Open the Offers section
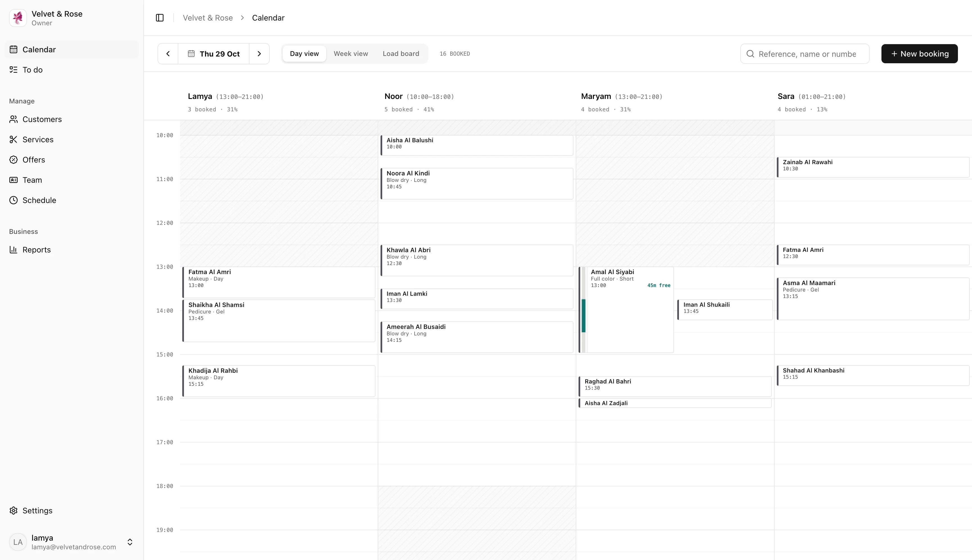 pyautogui.click(x=71, y=160)
